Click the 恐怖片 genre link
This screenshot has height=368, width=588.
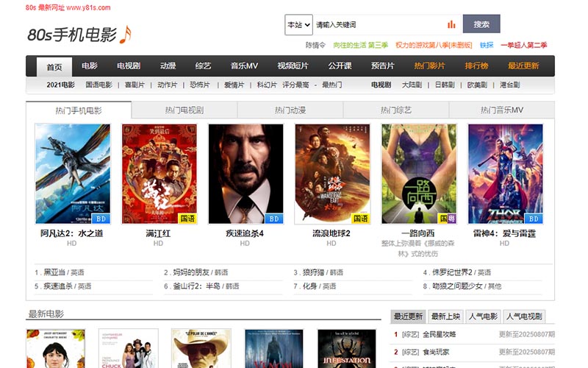pyautogui.click(x=199, y=85)
